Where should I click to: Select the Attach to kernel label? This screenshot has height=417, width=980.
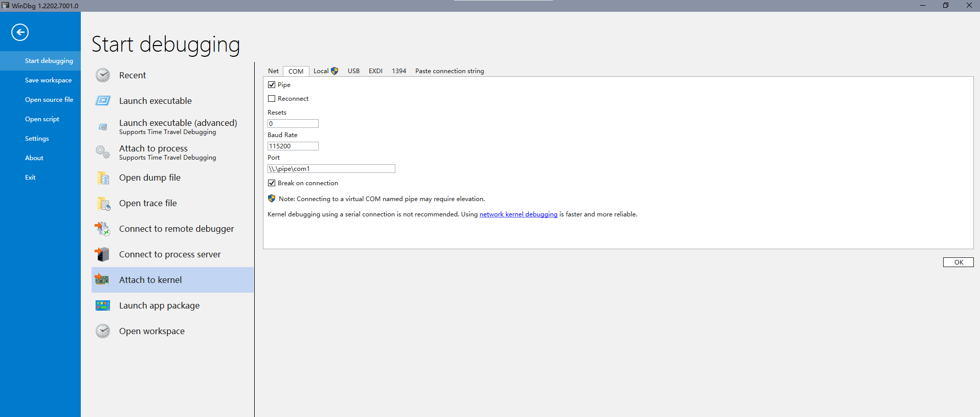pos(150,280)
